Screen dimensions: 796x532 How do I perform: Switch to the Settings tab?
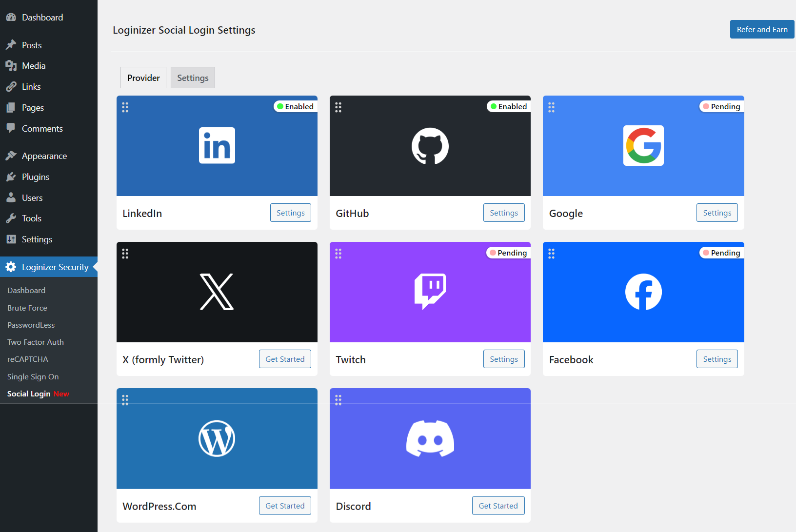[193, 78]
